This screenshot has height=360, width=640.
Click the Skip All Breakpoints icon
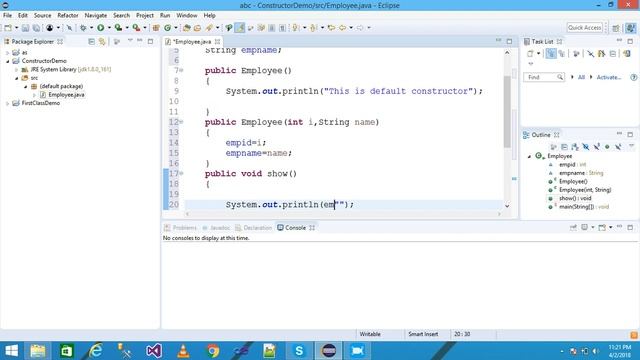pyautogui.click(x=70, y=28)
